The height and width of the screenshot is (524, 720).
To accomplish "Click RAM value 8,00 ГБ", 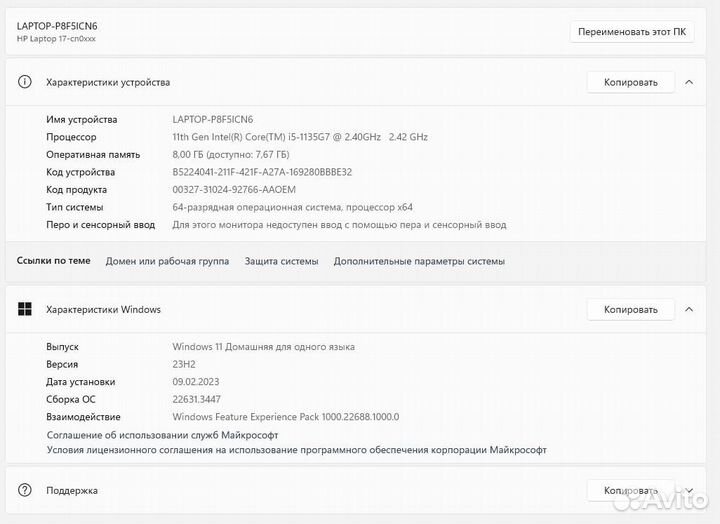I will 231,154.
